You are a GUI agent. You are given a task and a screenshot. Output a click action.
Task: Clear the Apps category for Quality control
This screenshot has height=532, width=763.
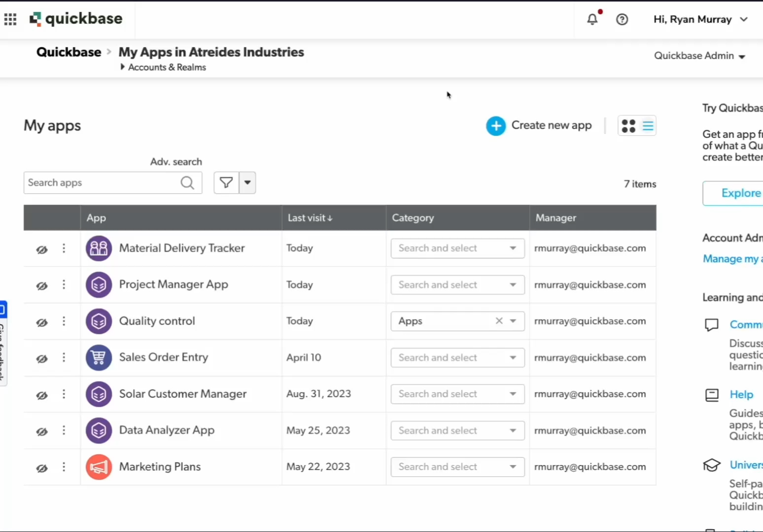click(x=499, y=321)
